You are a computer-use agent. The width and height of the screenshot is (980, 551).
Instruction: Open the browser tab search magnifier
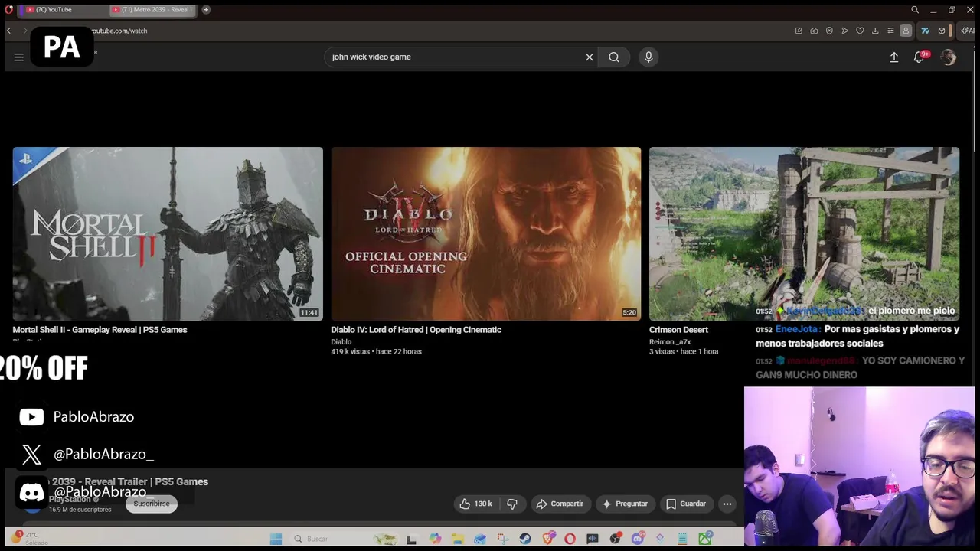coord(915,10)
